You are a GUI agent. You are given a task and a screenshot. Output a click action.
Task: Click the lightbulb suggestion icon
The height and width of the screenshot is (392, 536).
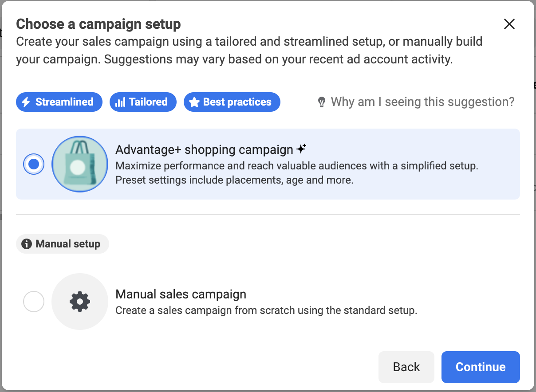pos(322,102)
